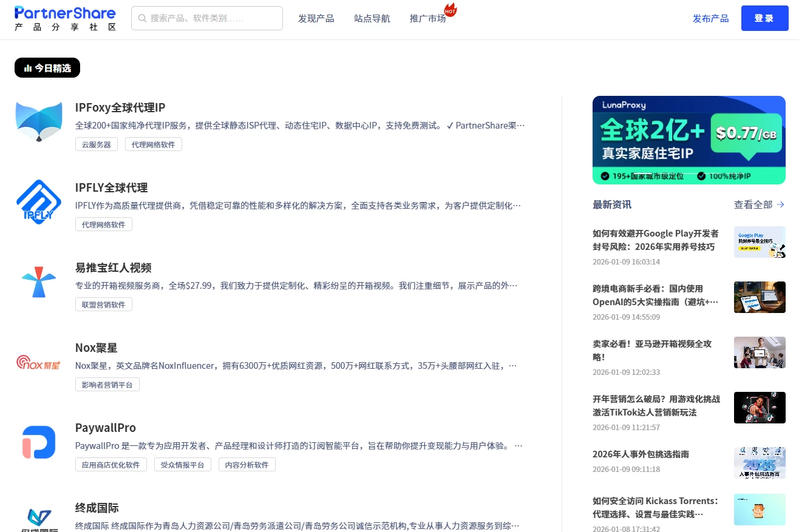Open the 发现产品 menu
Screen dimensions: 799x532
point(316,18)
